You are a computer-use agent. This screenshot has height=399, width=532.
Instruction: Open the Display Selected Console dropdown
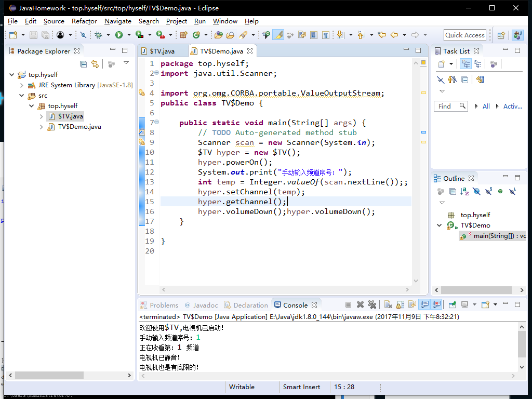[x=474, y=304]
